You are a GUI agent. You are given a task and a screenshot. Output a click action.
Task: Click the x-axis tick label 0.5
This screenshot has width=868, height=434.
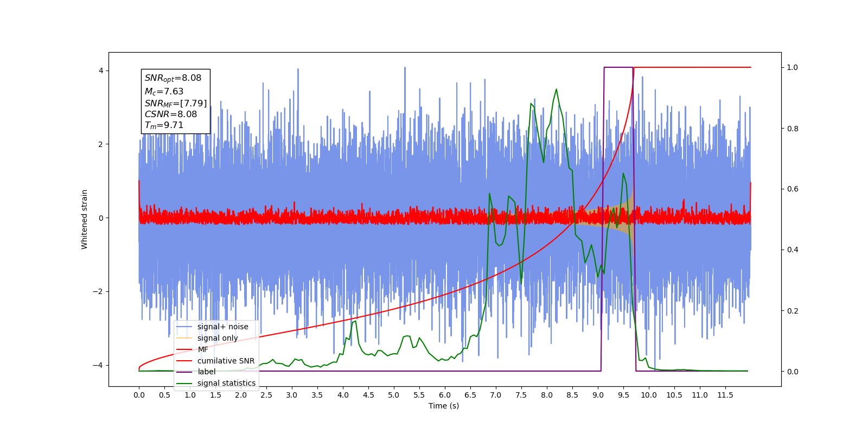pyautogui.click(x=164, y=395)
